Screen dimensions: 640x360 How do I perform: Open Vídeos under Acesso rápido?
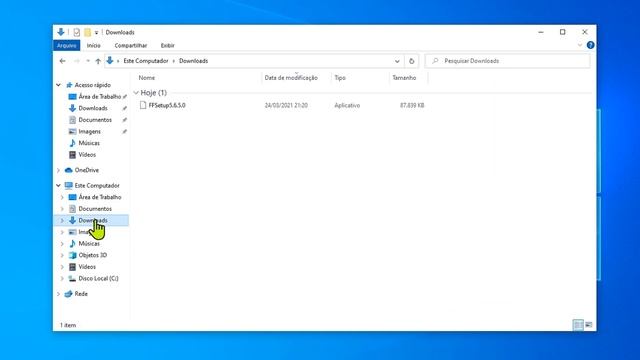[87, 155]
